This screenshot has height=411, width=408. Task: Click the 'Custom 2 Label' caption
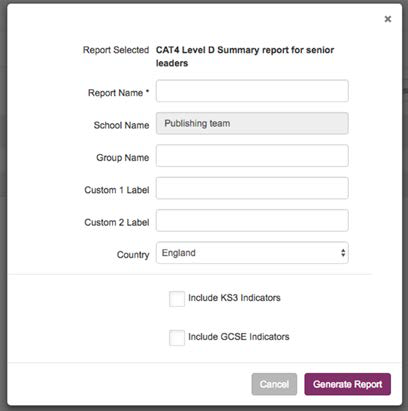tap(117, 222)
